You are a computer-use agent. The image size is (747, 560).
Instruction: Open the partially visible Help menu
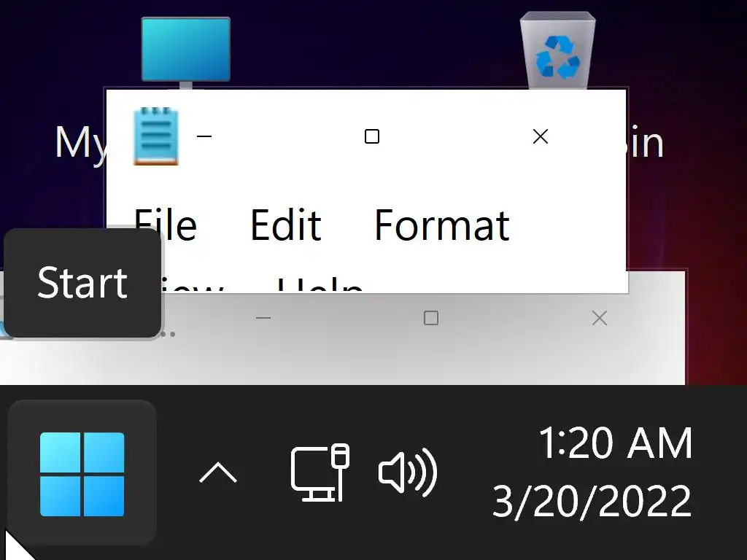click(320, 285)
